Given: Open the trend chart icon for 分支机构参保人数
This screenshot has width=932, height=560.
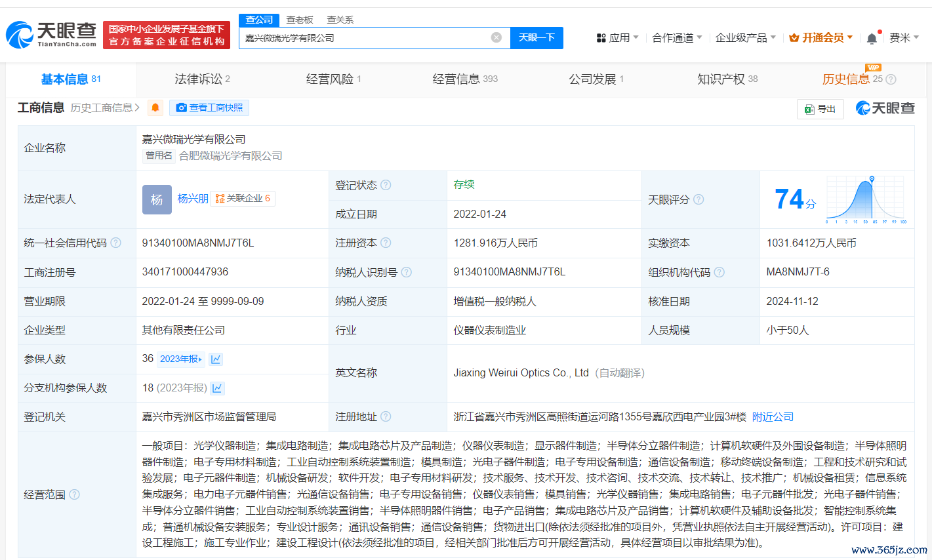Looking at the screenshot, I should [218, 388].
